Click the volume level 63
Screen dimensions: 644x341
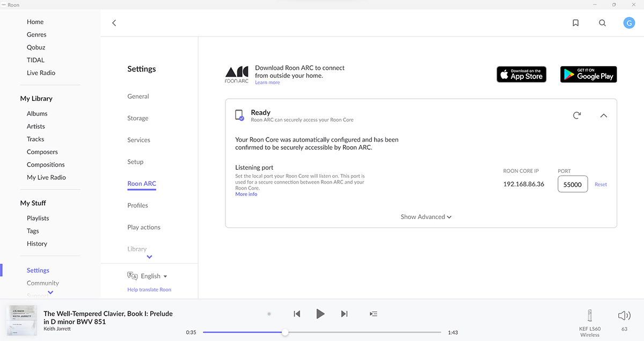click(624, 329)
